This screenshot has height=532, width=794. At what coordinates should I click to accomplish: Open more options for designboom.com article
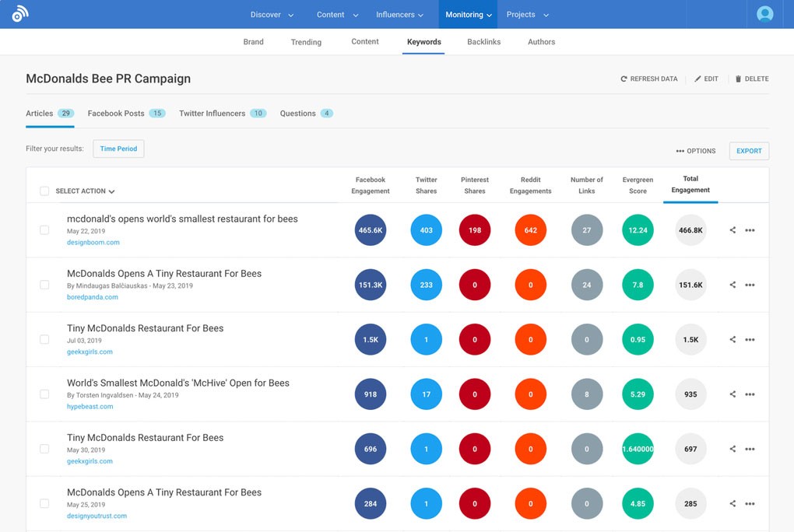click(x=750, y=230)
